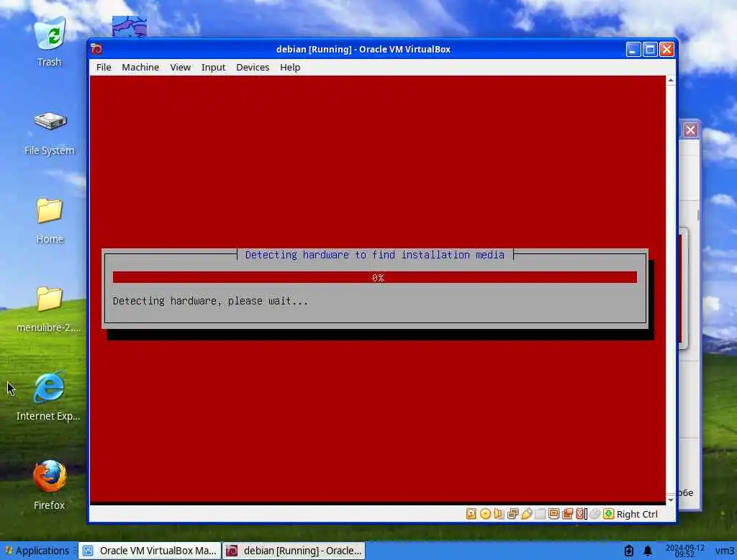Open the Machine menu
The image size is (737, 560).
pyautogui.click(x=140, y=67)
